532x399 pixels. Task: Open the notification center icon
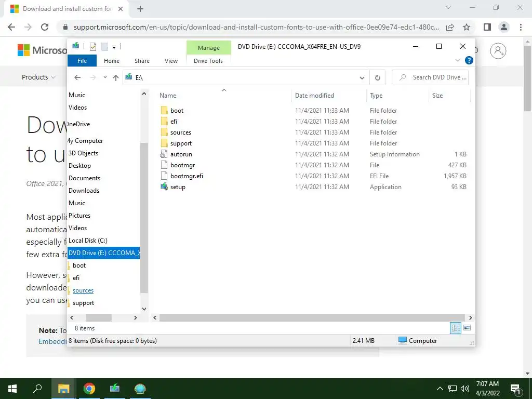515,389
